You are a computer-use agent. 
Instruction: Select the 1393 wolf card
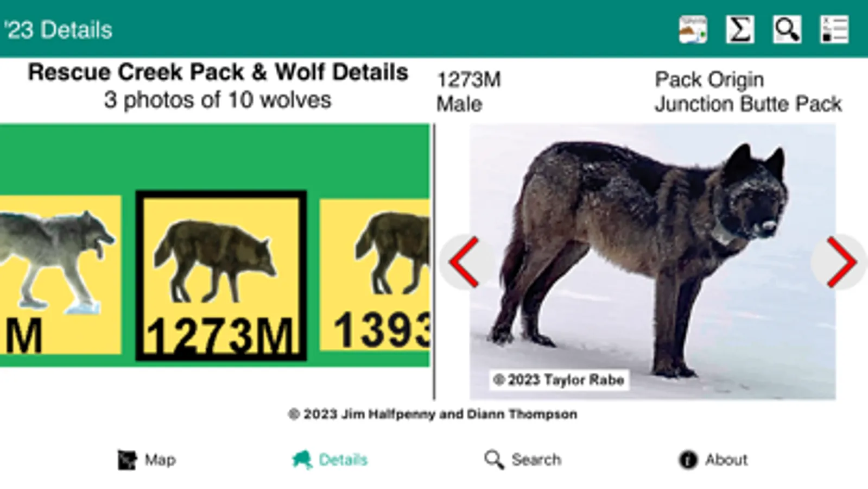coord(375,275)
